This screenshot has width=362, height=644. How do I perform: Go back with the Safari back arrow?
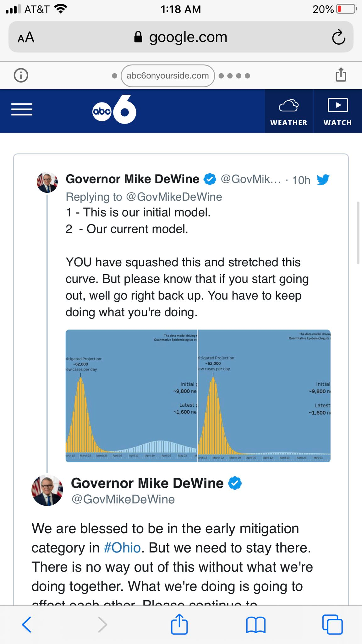coord(27,624)
